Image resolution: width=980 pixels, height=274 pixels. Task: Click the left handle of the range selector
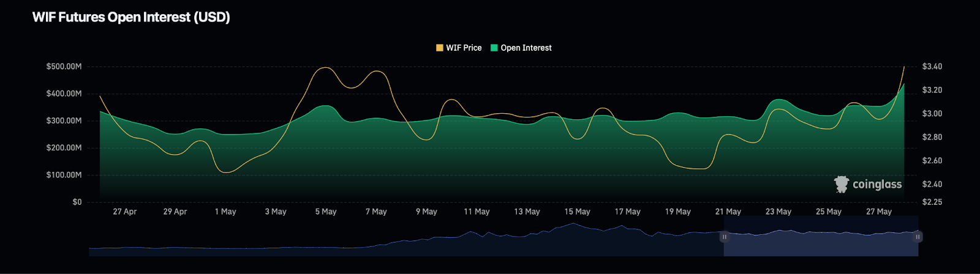click(724, 237)
